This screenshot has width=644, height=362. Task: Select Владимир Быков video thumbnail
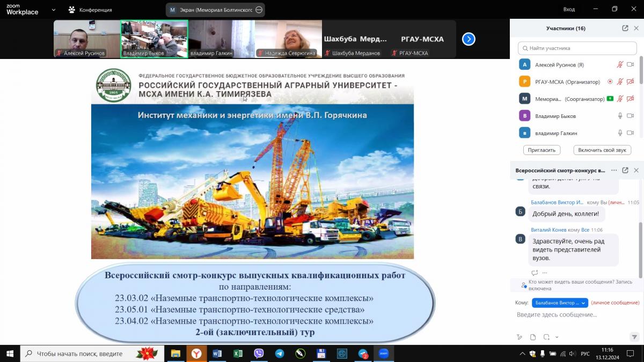tap(154, 39)
